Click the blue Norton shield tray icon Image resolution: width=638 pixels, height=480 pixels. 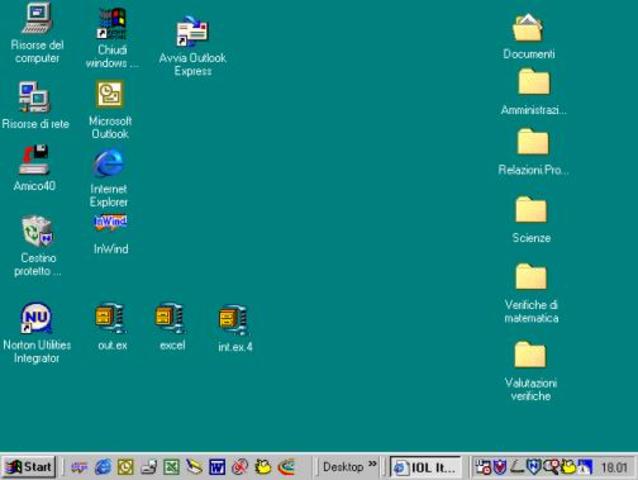pos(533,467)
